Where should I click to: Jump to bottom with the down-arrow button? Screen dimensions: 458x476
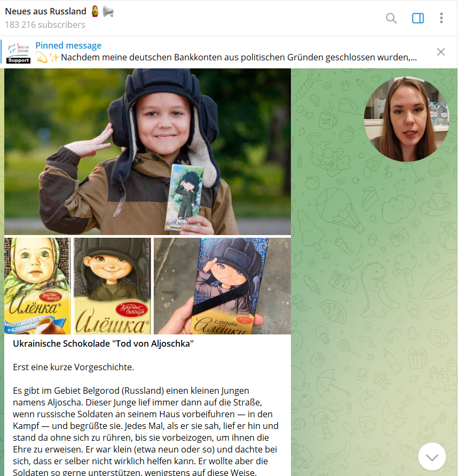(x=432, y=457)
